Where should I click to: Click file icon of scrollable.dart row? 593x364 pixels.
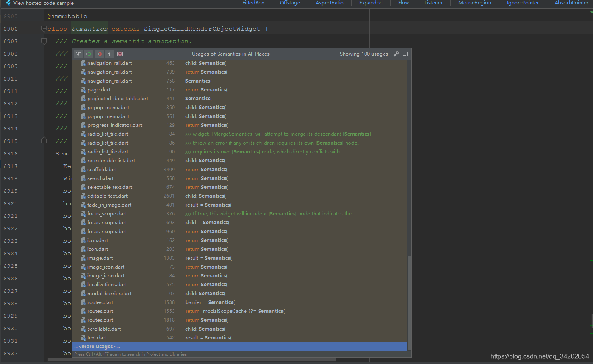pos(83,329)
